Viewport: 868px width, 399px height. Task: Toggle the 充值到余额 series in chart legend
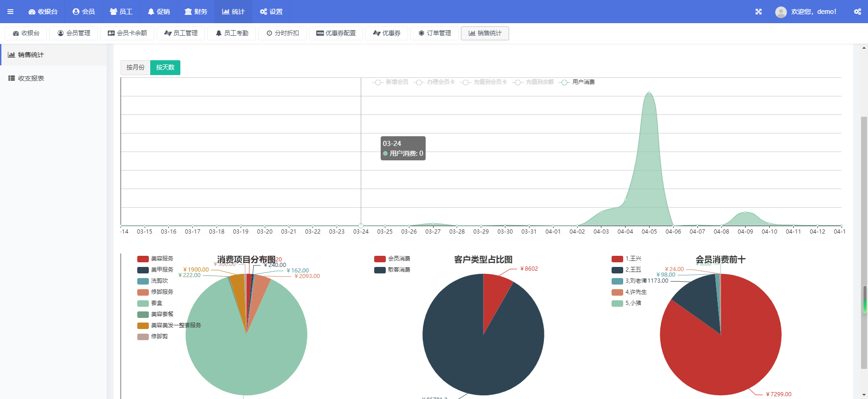[x=533, y=82]
